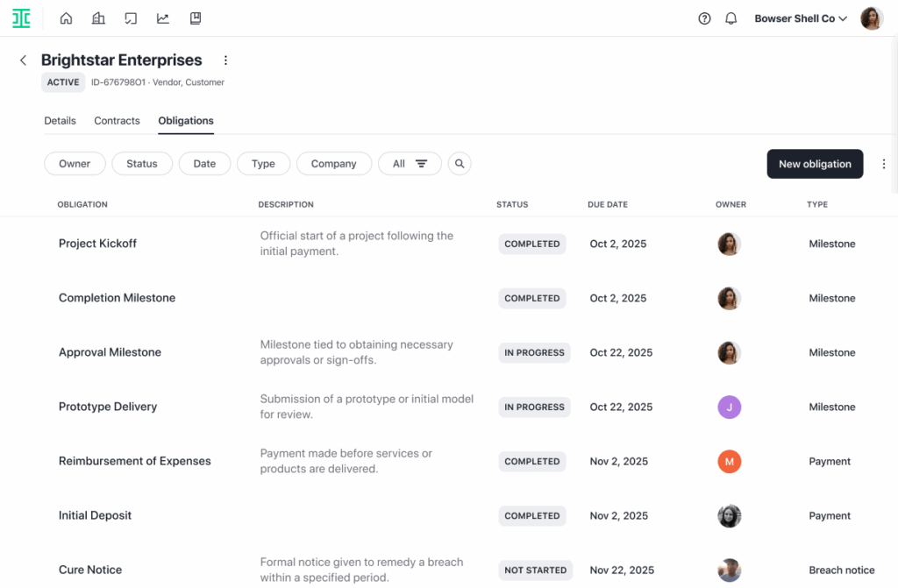Open the Knowledge book icon in the navbar
This screenshot has height=588, width=898.
(x=196, y=18)
